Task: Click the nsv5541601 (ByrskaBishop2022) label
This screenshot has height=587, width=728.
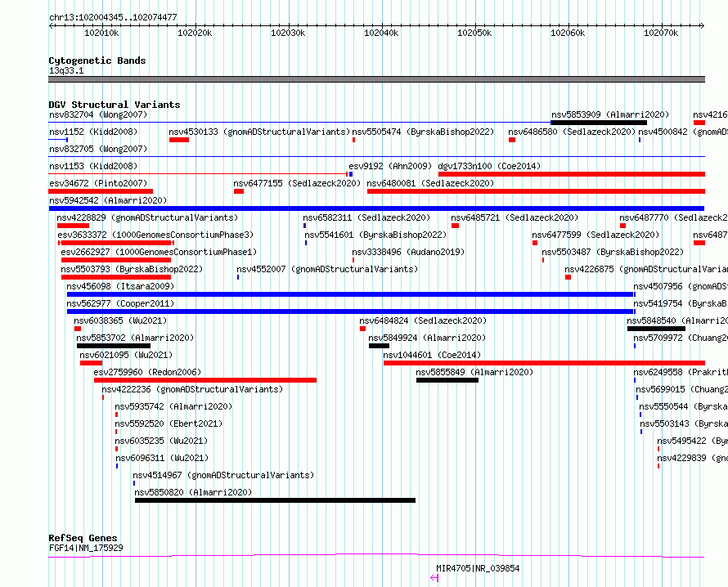Action: click(x=375, y=235)
